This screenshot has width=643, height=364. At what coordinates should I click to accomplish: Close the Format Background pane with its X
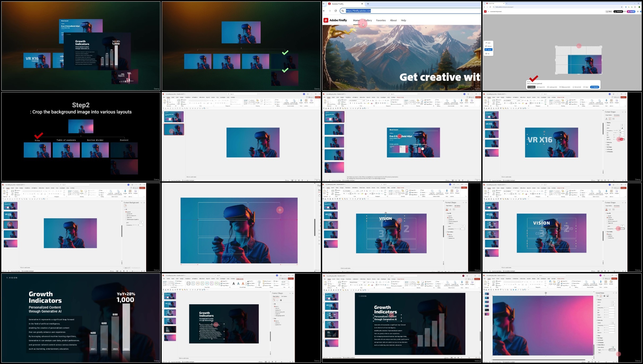coord(144,203)
